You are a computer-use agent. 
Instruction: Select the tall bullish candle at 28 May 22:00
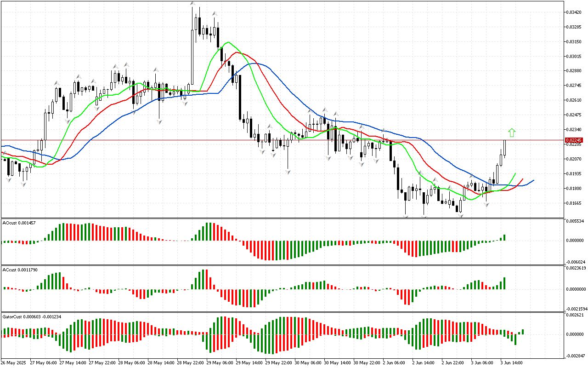pos(192,57)
